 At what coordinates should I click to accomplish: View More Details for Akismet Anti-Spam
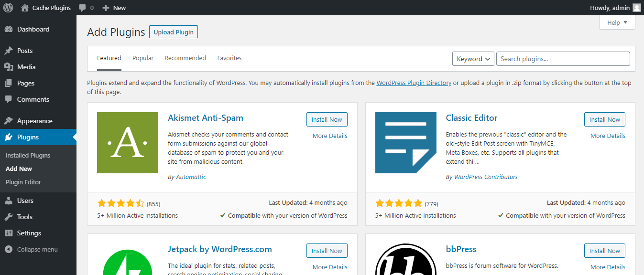(330, 136)
